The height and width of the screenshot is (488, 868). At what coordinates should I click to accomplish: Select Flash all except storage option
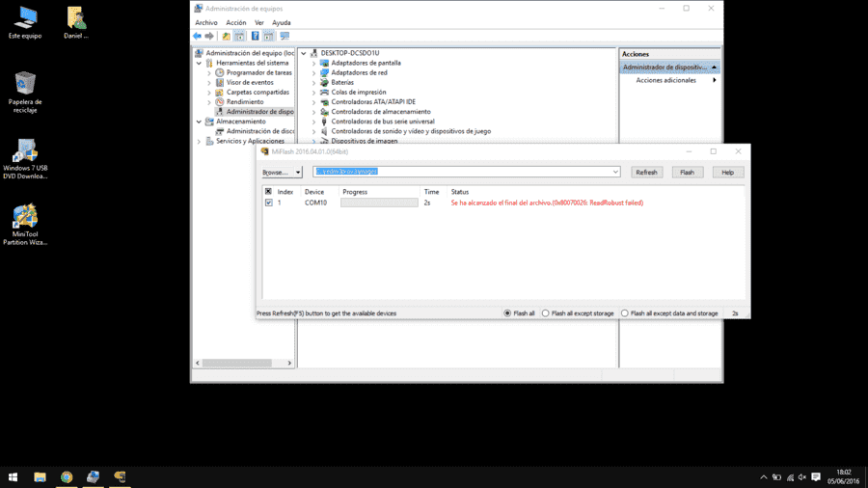pos(545,313)
